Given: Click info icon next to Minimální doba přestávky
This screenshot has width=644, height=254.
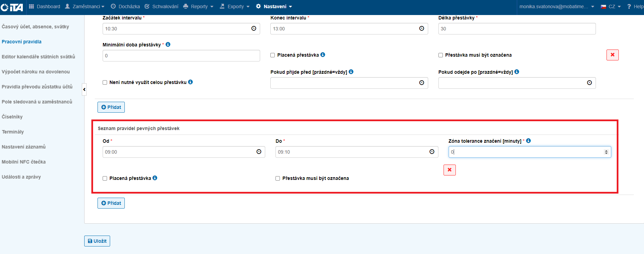Looking at the screenshot, I should [x=168, y=45].
